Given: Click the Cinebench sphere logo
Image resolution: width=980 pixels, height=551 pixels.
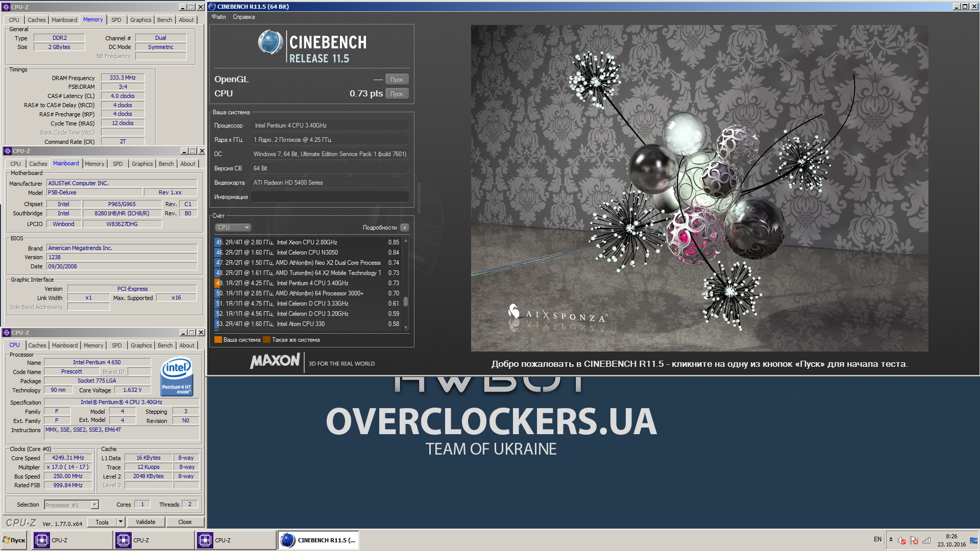Looking at the screenshot, I should pos(270,42).
